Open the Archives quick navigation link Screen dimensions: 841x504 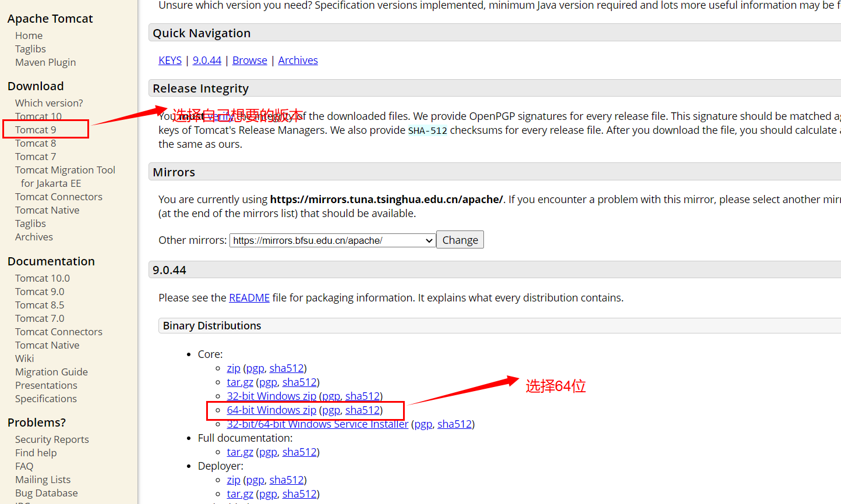[x=298, y=61]
